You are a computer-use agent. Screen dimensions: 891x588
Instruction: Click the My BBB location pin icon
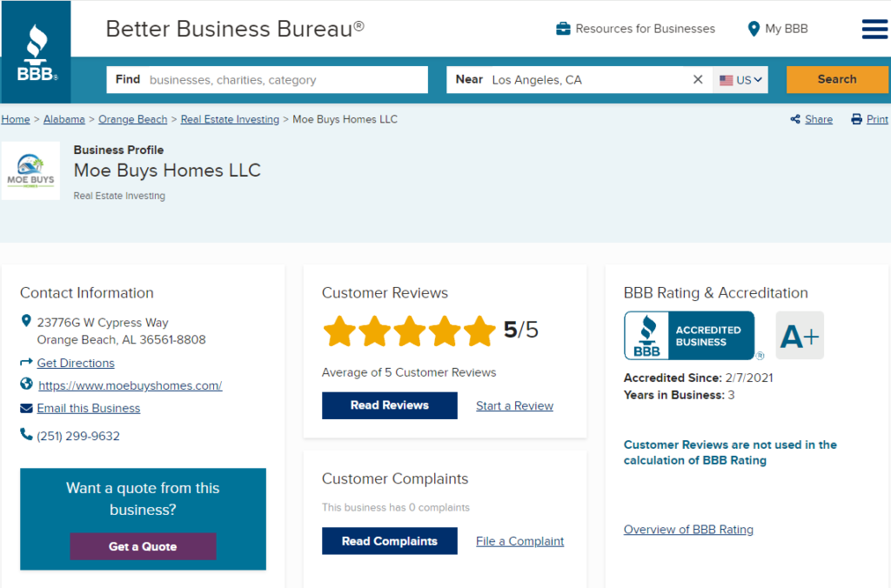pos(754,29)
